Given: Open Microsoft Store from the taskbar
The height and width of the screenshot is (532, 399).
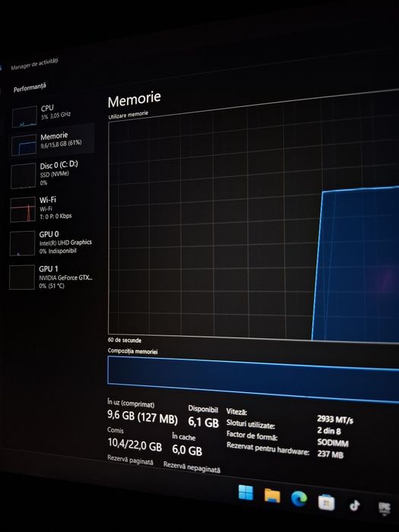Looking at the screenshot, I should click(x=326, y=502).
